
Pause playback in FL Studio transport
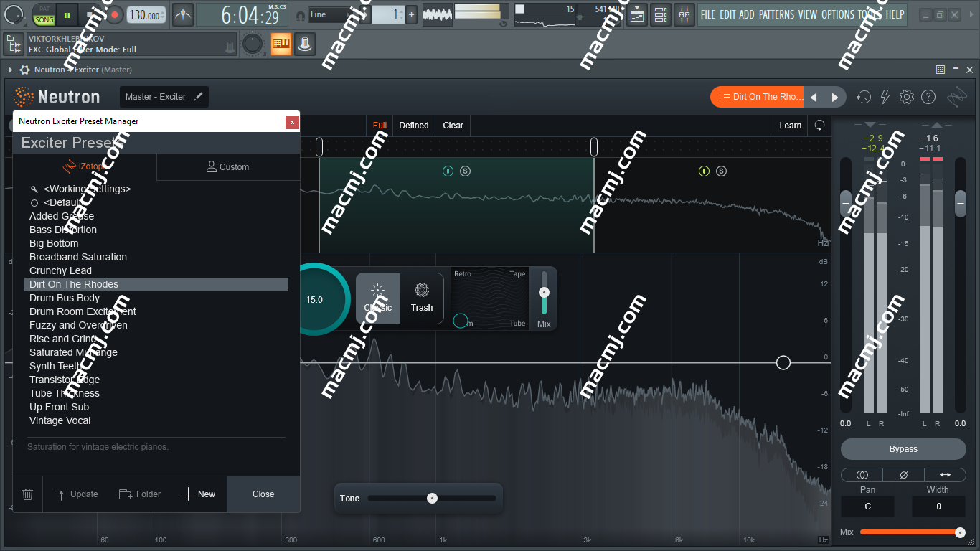tap(67, 14)
